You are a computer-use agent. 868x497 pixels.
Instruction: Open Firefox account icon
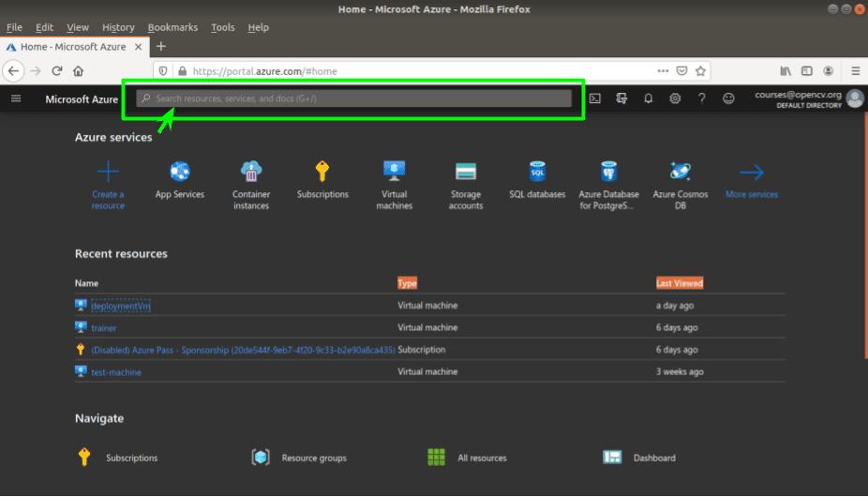[828, 71]
